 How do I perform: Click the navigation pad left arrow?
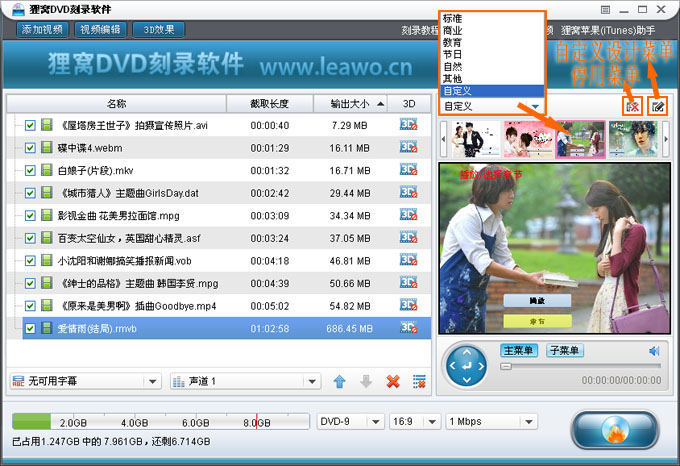coord(452,366)
